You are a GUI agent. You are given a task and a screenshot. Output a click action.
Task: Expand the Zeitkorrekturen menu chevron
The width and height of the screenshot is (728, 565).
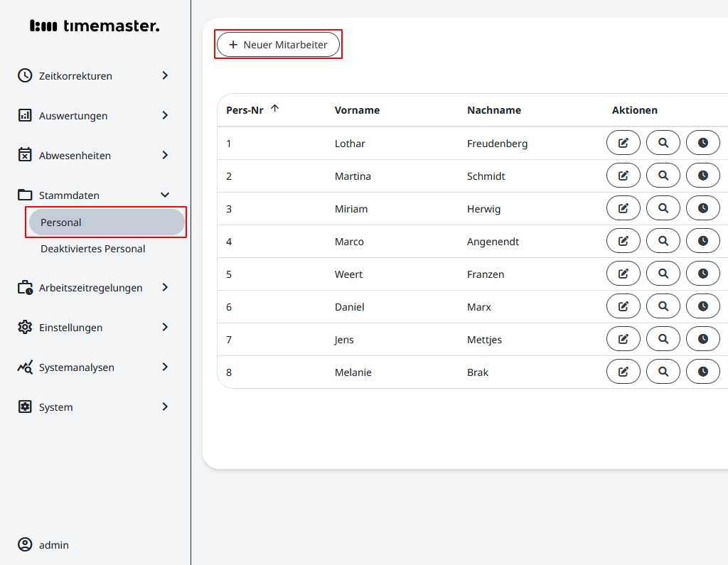tap(165, 75)
